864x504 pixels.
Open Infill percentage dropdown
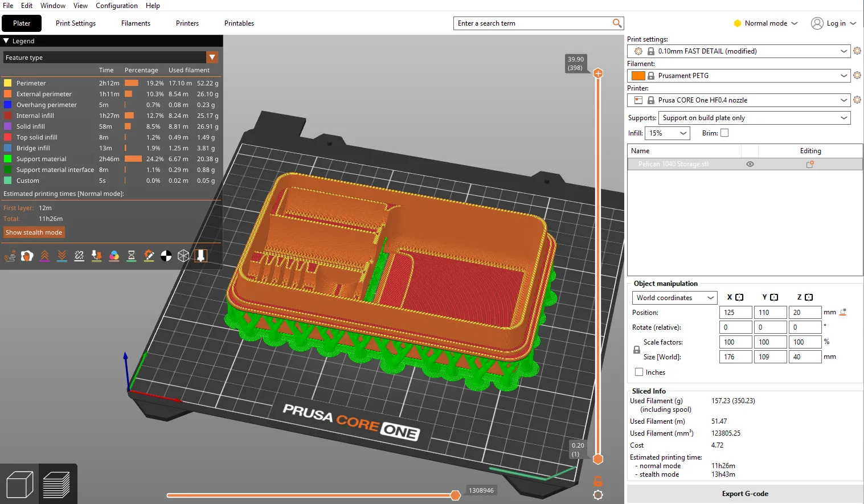668,133
